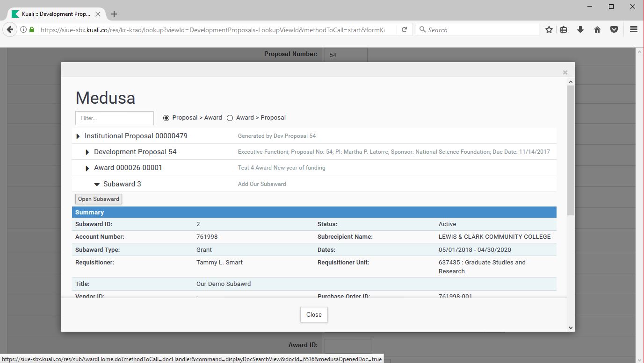Open the Pocket icon in the toolbar
Screen dimensions: 644x363
[x=614, y=29]
